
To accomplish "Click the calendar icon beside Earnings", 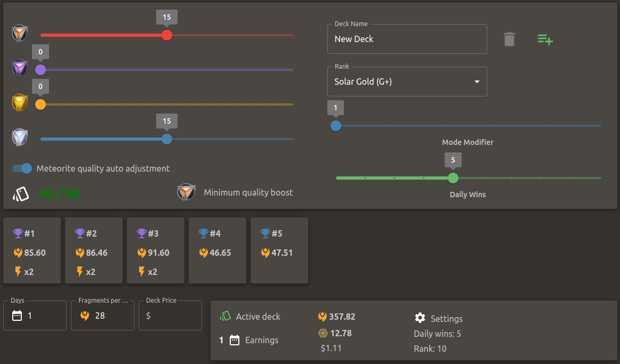I will click(x=235, y=340).
